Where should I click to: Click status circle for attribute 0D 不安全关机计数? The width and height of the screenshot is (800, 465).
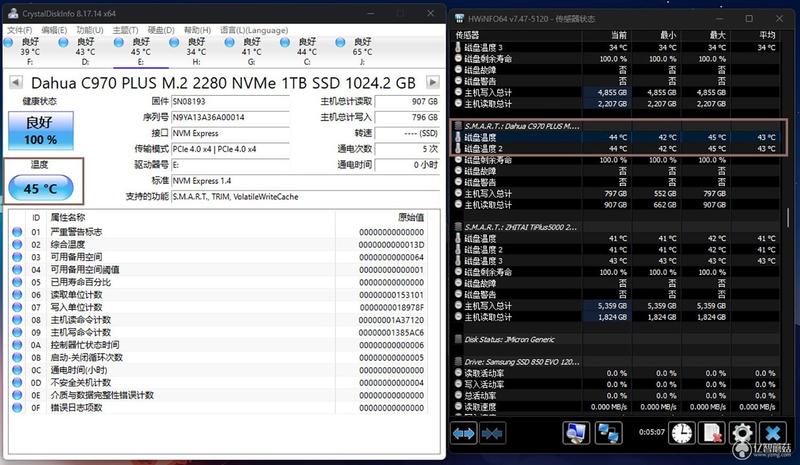(17, 382)
